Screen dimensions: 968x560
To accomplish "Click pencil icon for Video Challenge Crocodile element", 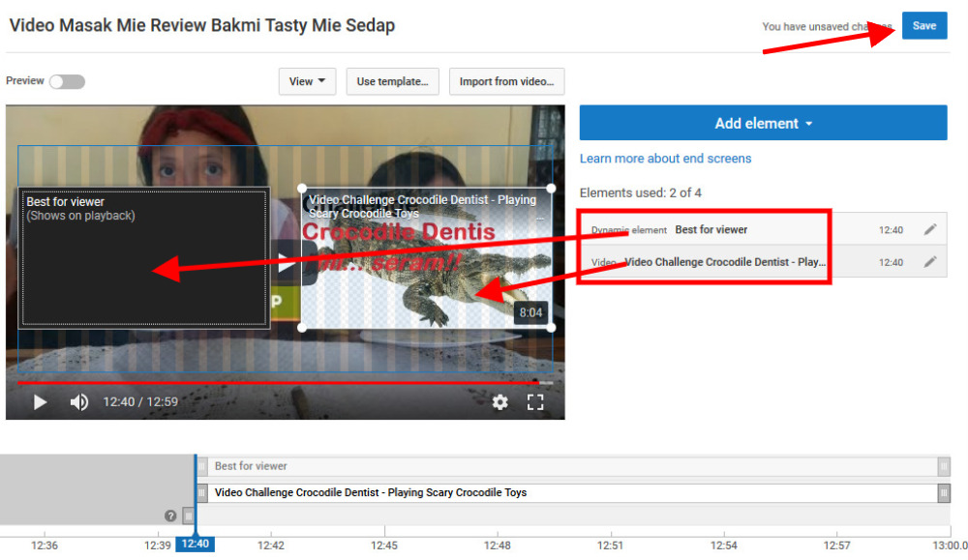I will pos(929,262).
